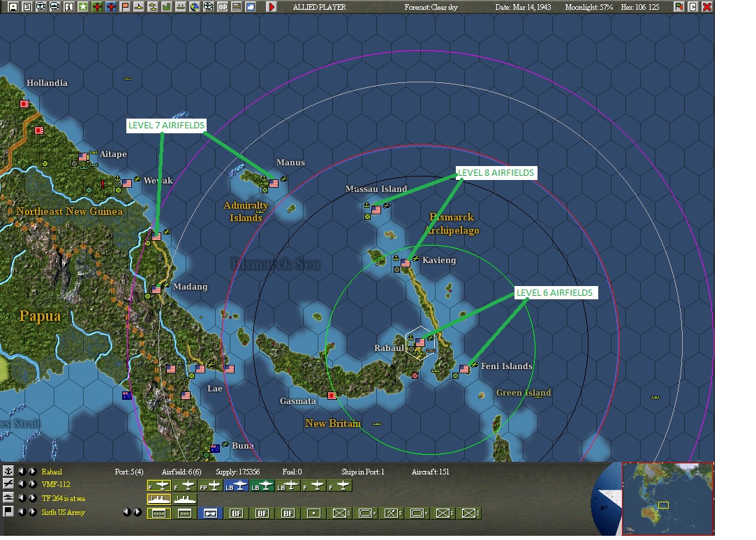The height and width of the screenshot is (540, 756).
Task: Click the 'Ships in Port: 1' text
Action: pyautogui.click(x=362, y=472)
